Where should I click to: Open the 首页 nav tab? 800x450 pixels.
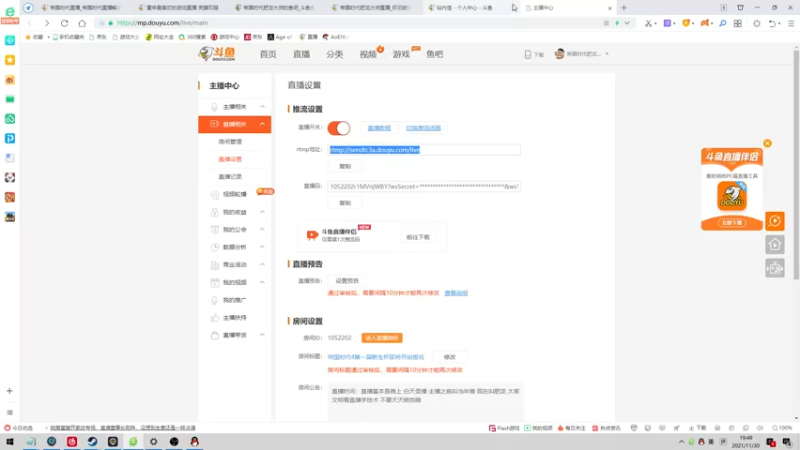coord(268,54)
